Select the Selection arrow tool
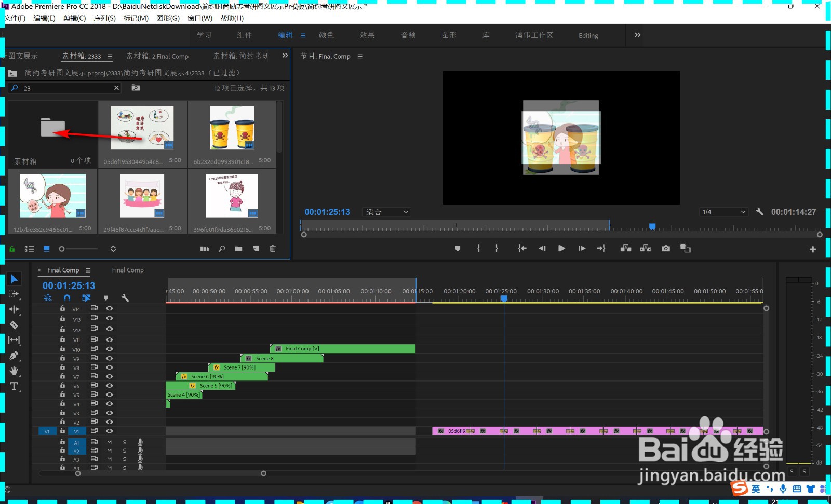Screen dimensions: 831x504 [x=14, y=279]
